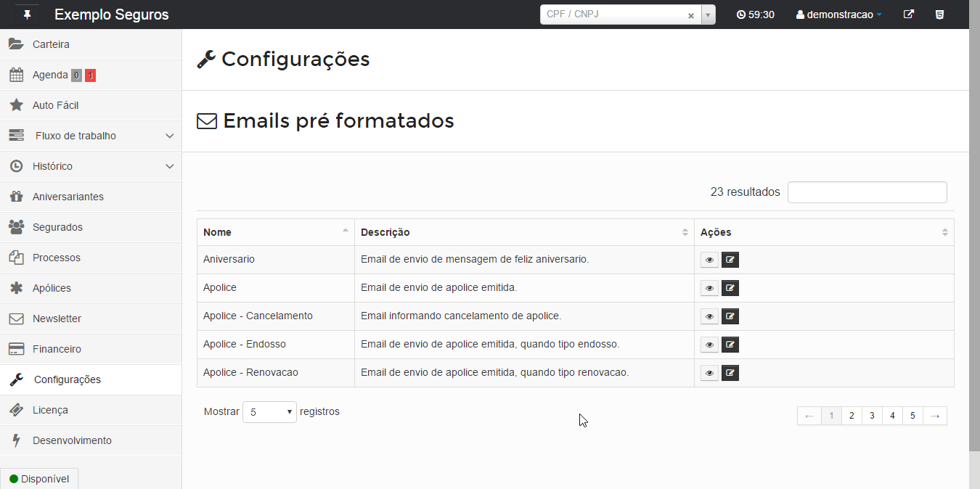Open Licença in the sidebar

91,410
